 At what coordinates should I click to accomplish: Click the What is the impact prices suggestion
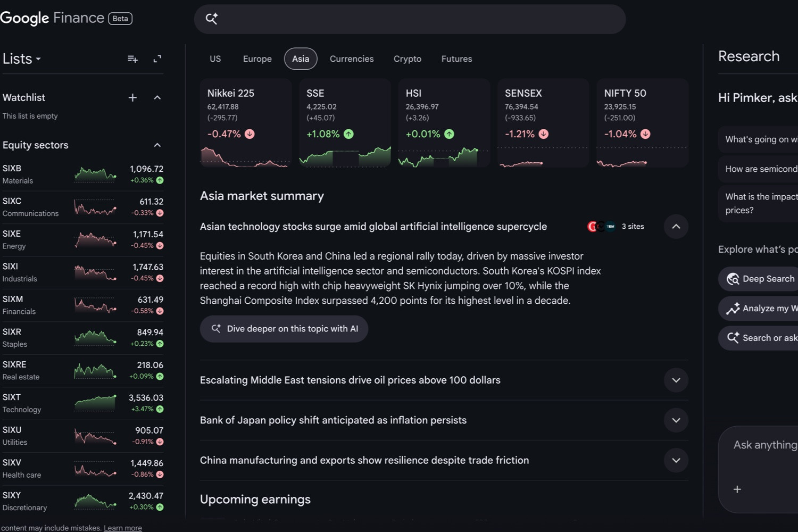pos(758,203)
